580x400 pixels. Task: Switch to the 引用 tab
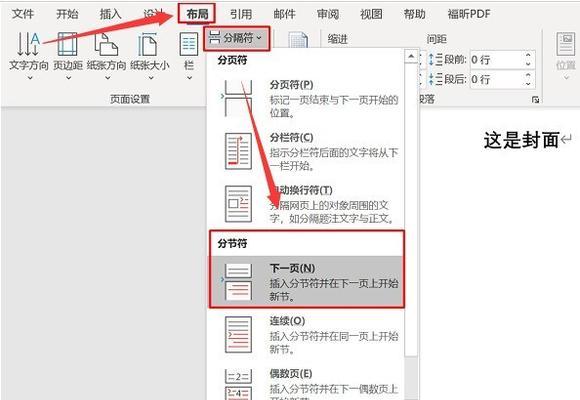click(x=241, y=14)
